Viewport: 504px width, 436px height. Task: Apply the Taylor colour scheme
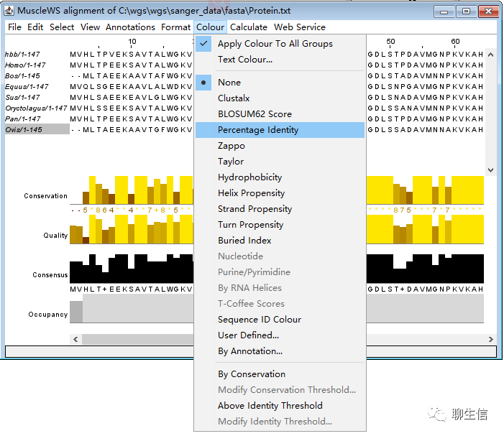click(x=231, y=161)
